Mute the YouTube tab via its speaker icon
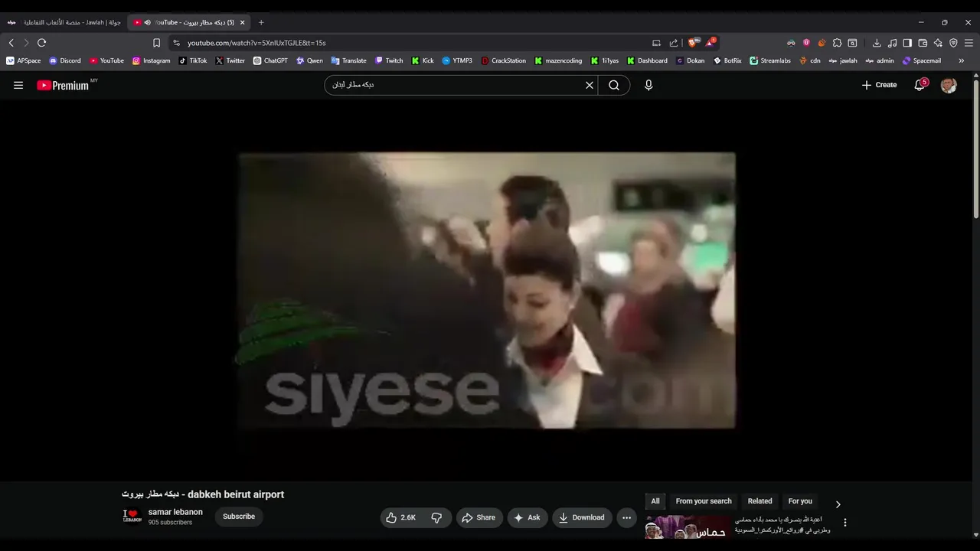 tap(147, 22)
